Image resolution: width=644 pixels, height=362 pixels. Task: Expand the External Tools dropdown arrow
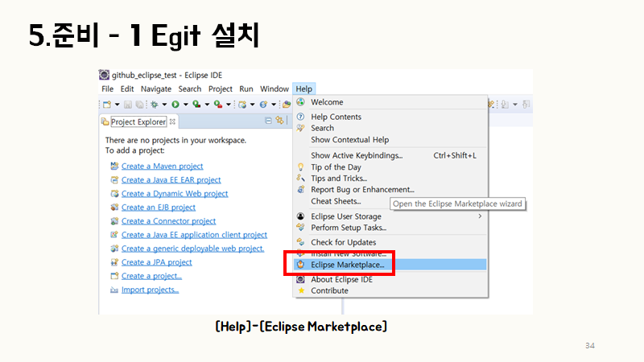pos(229,105)
